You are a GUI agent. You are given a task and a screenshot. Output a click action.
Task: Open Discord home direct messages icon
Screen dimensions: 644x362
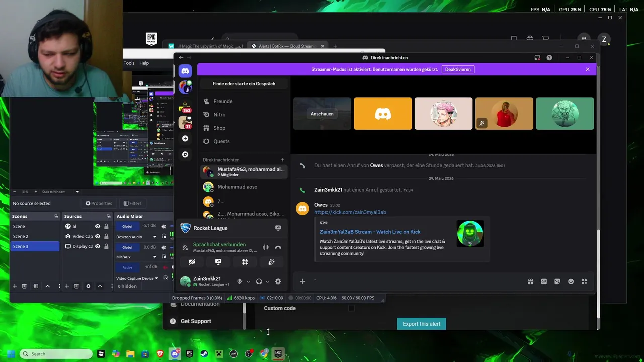185,71
